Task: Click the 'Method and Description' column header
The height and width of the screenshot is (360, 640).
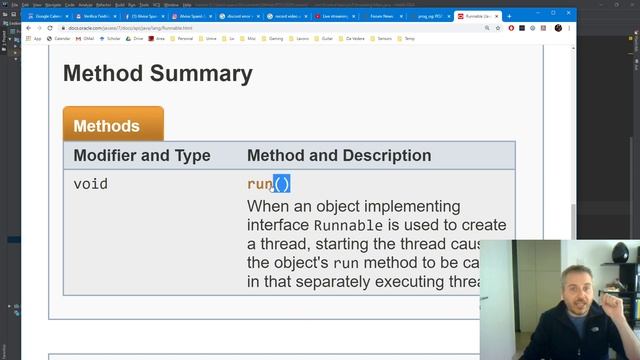Action: (x=339, y=156)
